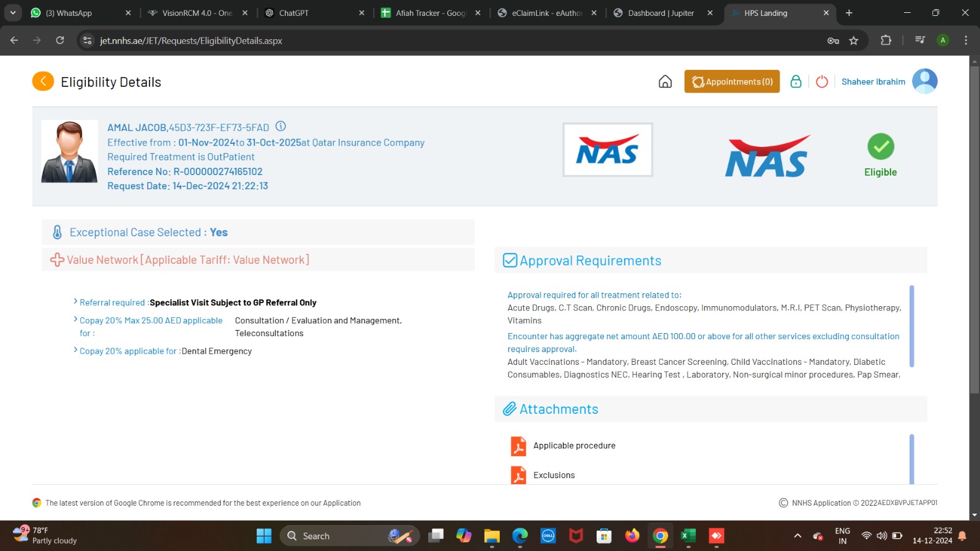
Task: Open the Windows Start menu
Action: pos(264,536)
